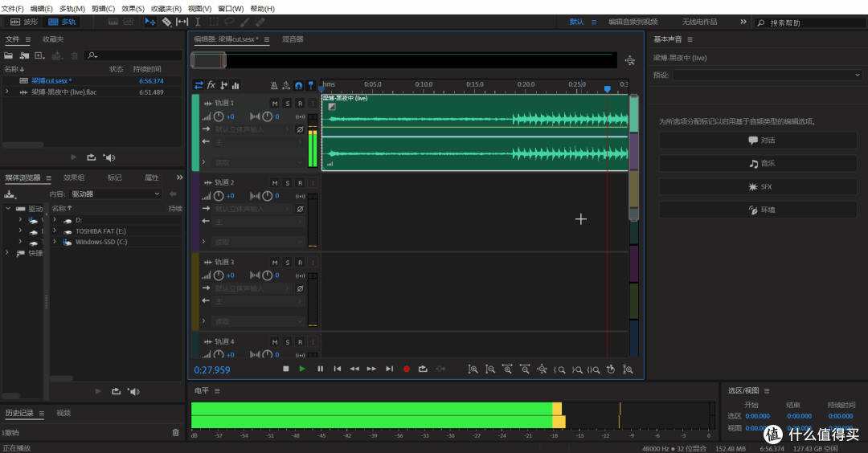The image size is (868, 453).
Task: Click the Pause button in transport
Action: [320, 369]
